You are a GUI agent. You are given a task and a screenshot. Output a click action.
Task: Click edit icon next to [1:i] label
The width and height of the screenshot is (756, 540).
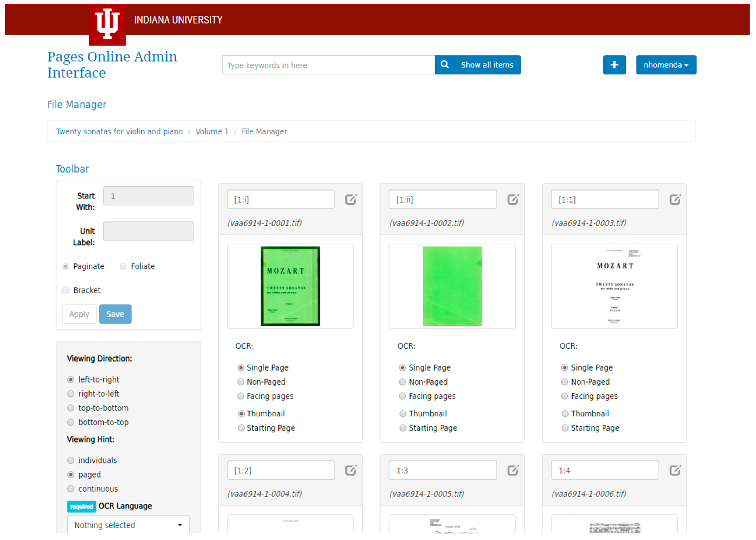point(350,199)
